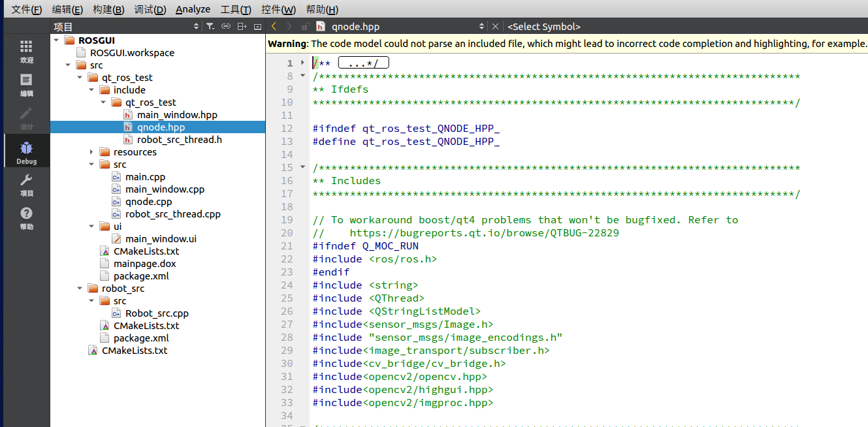
Task: Click the code model warning message bar
Action: click(567, 44)
